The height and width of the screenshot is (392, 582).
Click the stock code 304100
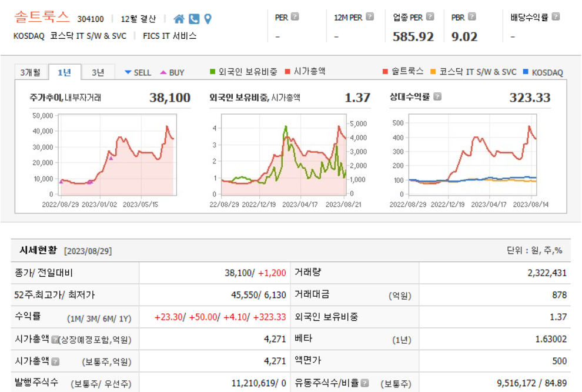[89, 18]
